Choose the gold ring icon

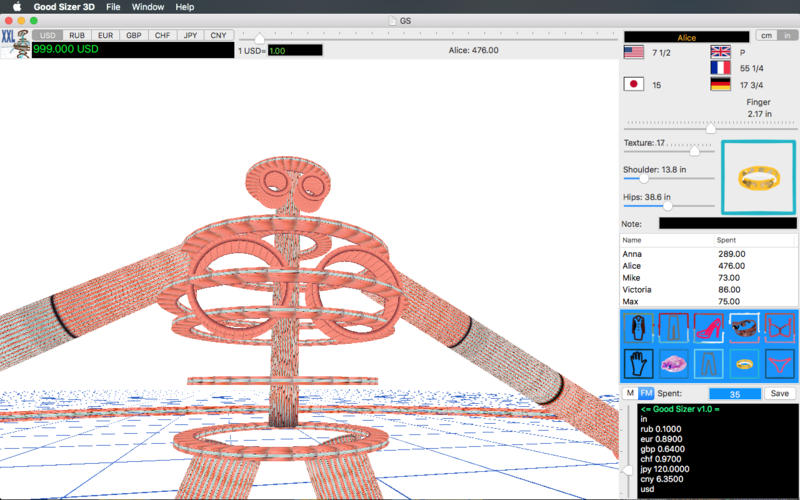743,362
